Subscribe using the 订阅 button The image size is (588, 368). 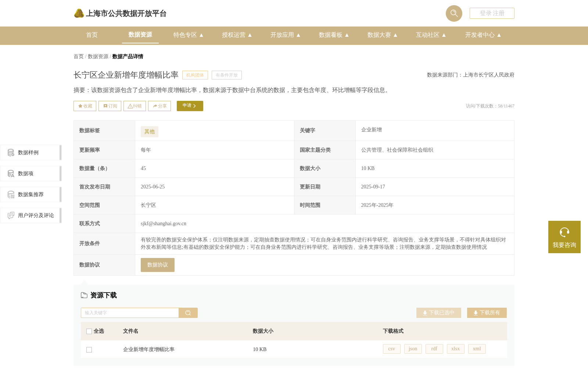click(x=110, y=106)
